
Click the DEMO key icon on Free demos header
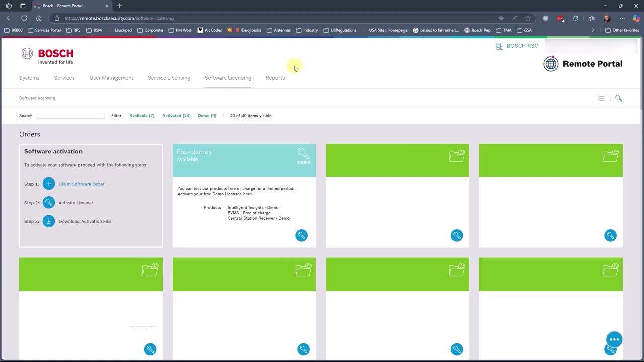(x=303, y=156)
